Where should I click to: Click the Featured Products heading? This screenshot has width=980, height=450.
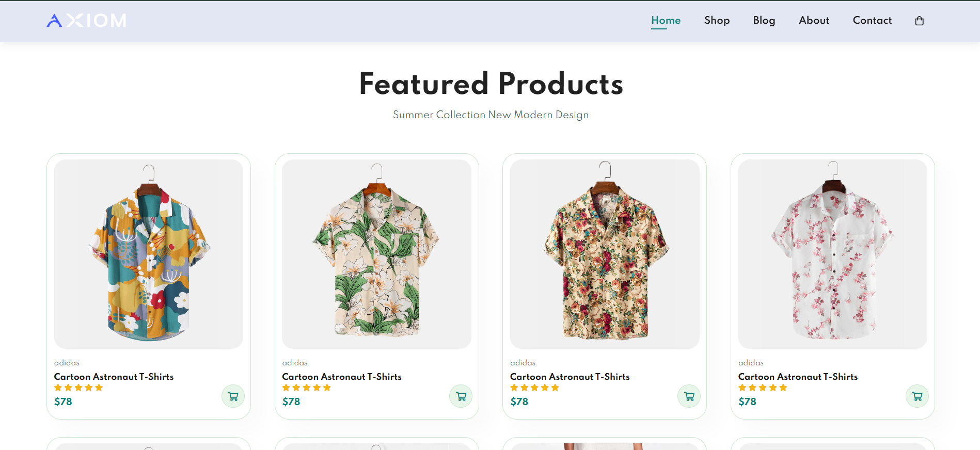coord(491,83)
